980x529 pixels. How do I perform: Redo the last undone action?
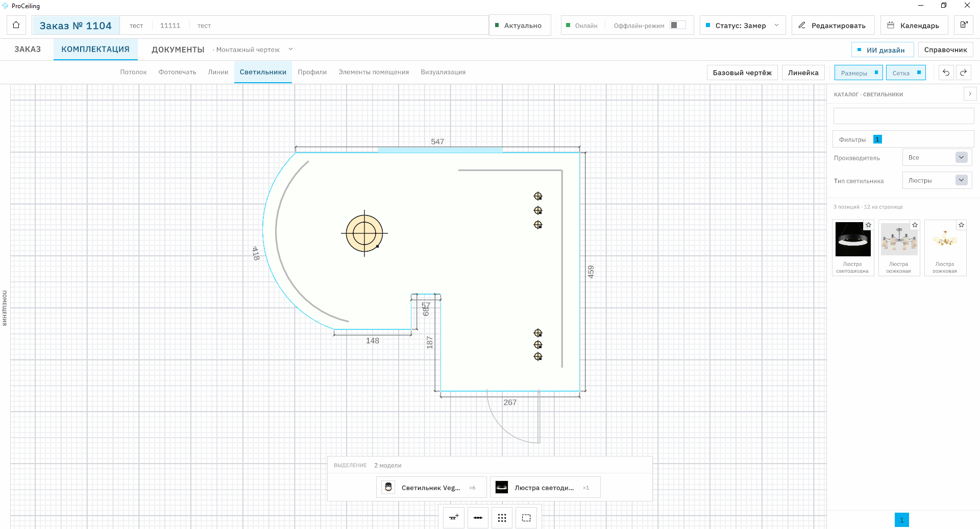(964, 73)
